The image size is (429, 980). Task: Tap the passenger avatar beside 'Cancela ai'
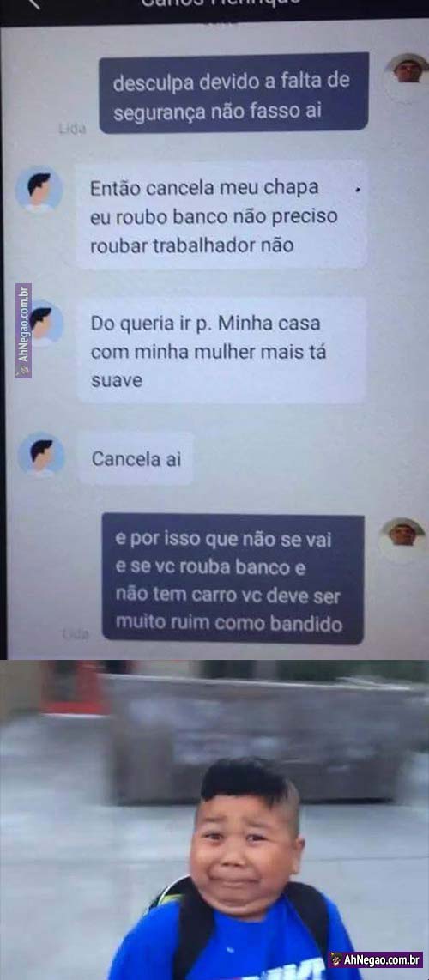click(40, 454)
